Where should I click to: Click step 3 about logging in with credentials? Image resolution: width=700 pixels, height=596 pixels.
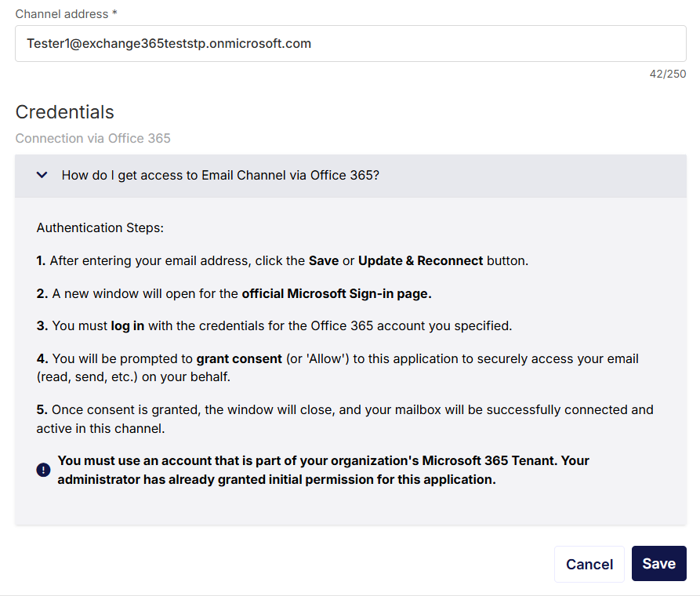click(274, 325)
